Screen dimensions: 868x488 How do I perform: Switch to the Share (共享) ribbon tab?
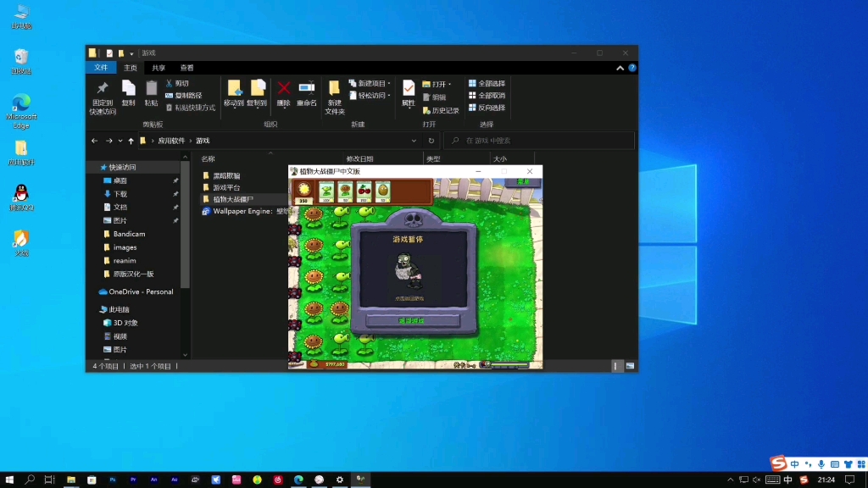pos(159,68)
